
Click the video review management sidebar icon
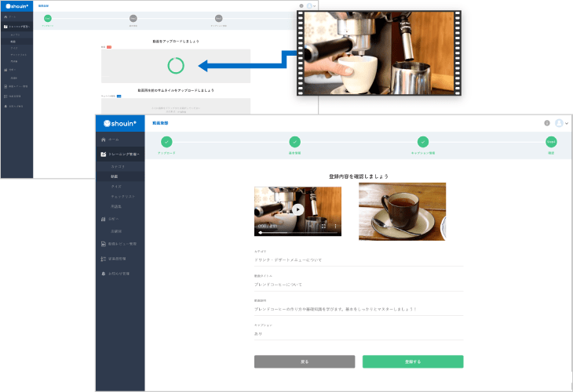point(103,244)
